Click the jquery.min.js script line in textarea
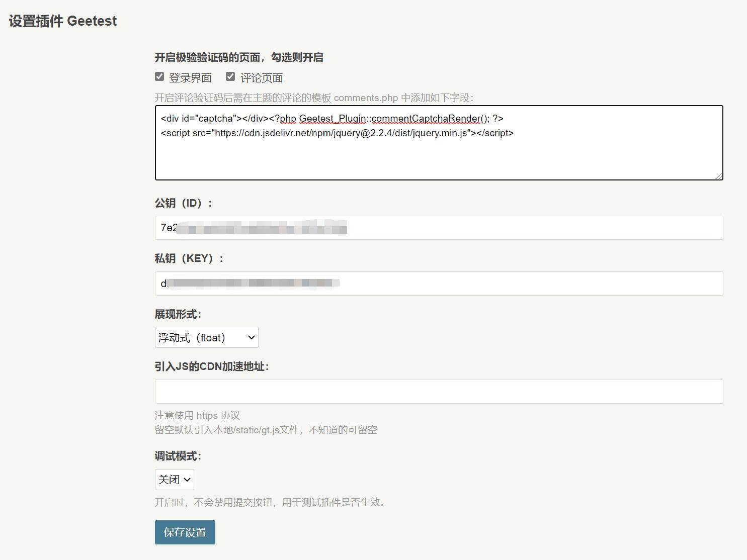 [337, 133]
